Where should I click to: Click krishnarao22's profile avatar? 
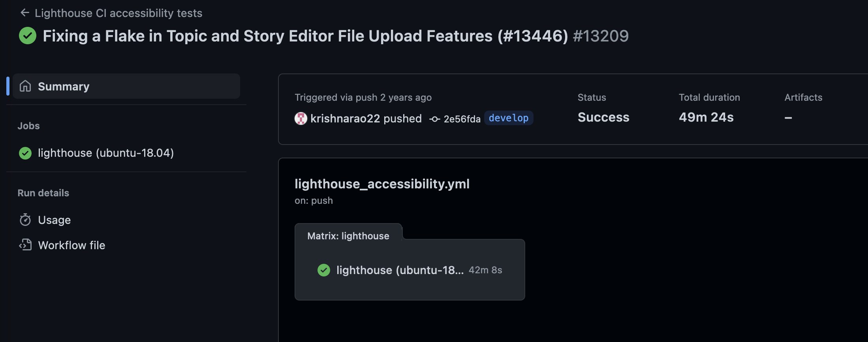click(301, 118)
